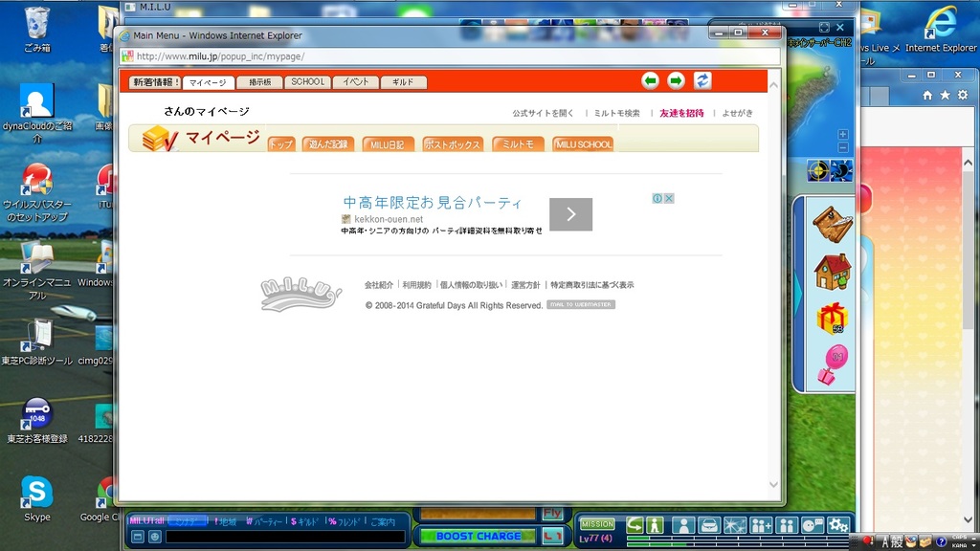Click the 友達を招待 link
Viewport: 980px width, 551px height.
[x=681, y=113]
